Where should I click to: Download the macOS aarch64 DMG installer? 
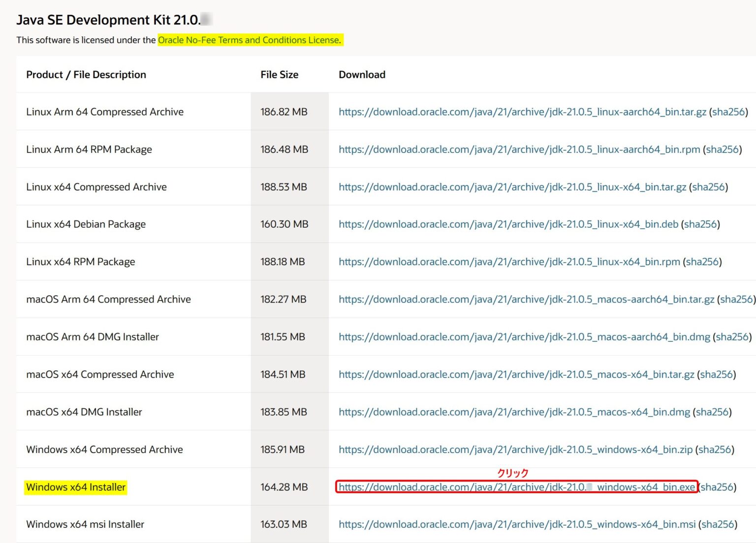(524, 337)
